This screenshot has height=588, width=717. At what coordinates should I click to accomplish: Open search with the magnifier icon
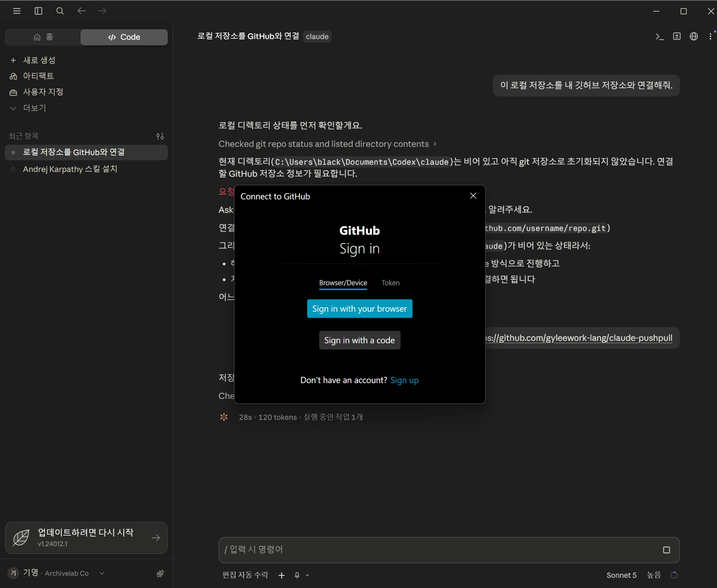point(60,11)
